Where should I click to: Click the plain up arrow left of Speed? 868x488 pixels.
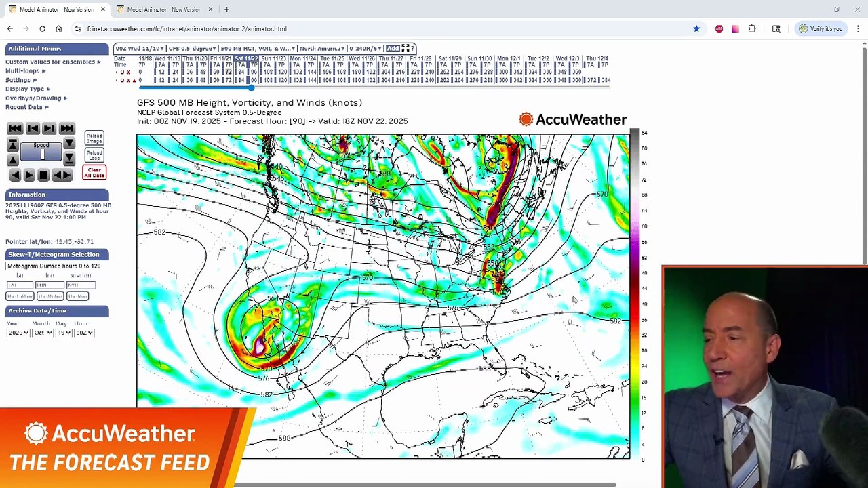click(x=13, y=159)
